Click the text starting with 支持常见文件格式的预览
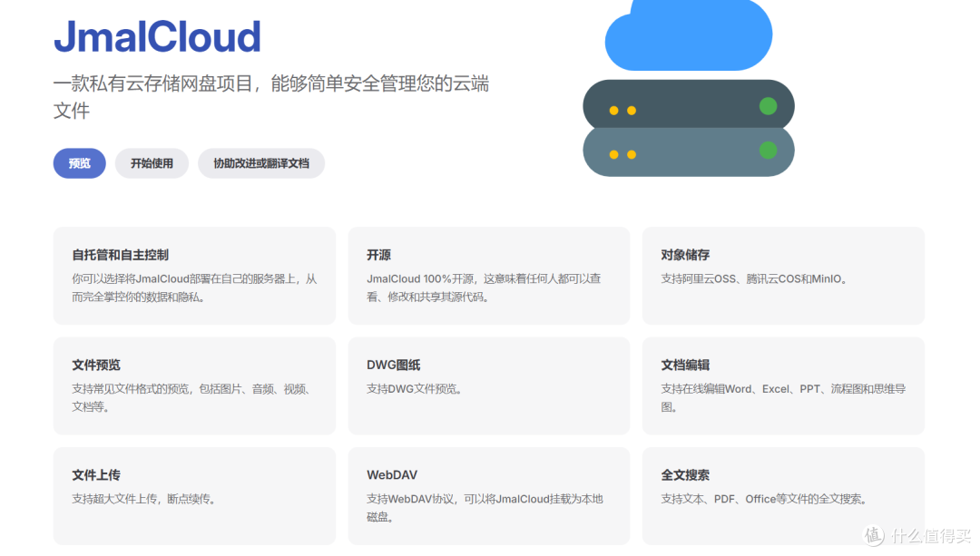980x556 pixels. coord(191,398)
